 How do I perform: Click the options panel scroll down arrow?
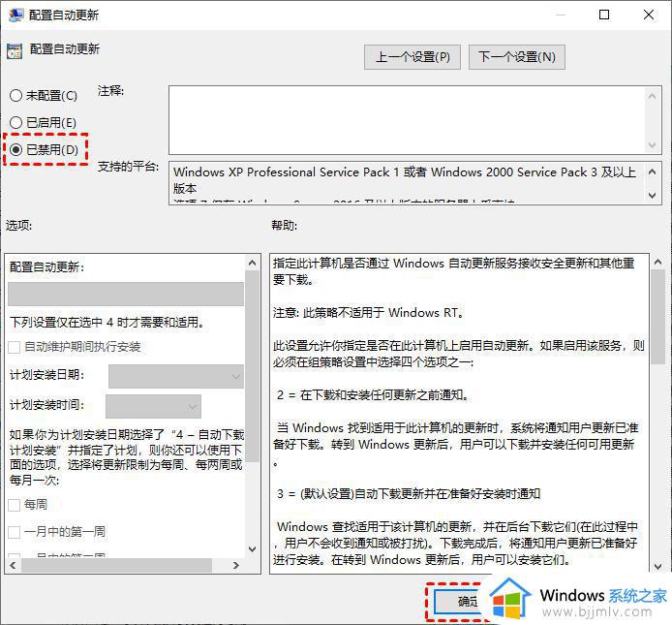coord(252,548)
